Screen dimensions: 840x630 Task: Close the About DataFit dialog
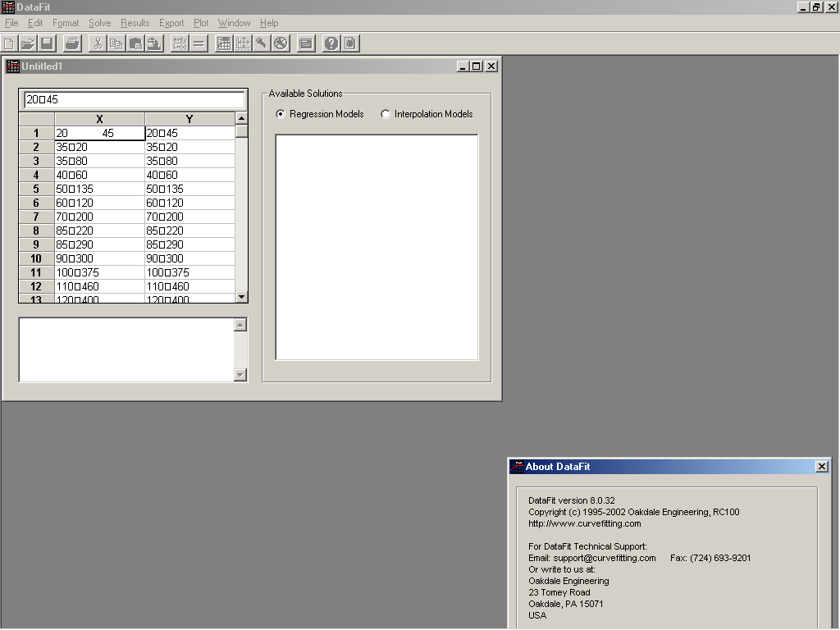tap(822, 467)
